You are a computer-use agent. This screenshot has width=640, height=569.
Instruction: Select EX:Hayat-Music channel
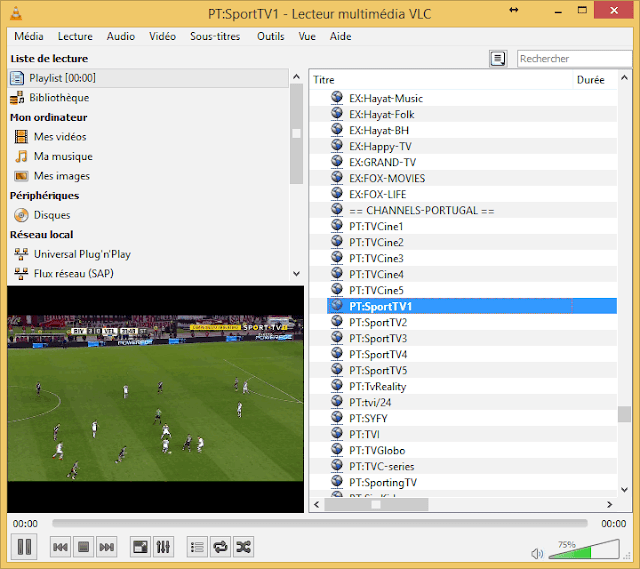(x=463, y=98)
